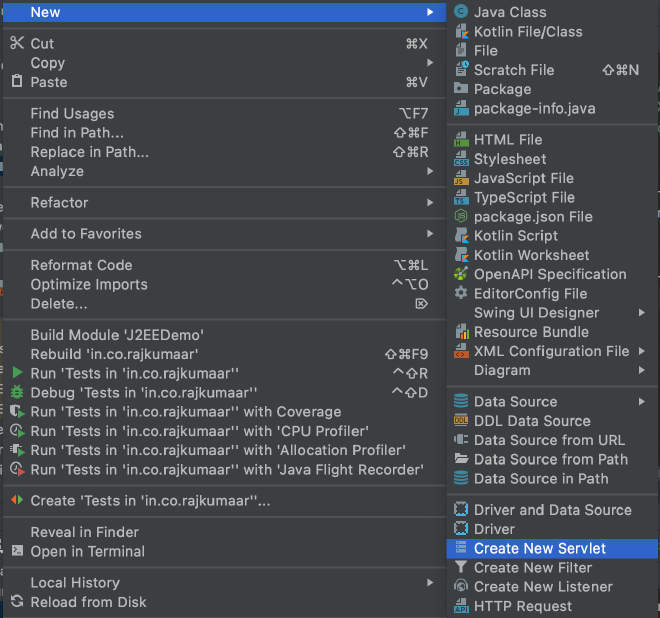Expand the Refactor submenu arrow
The image size is (660, 618).
pyautogui.click(x=430, y=202)
